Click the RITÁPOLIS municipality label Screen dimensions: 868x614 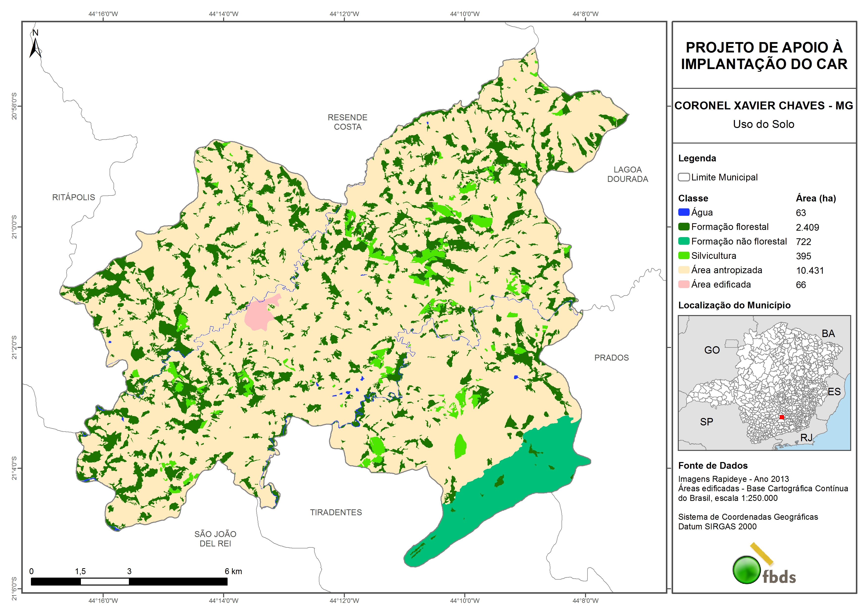(x=73, y=197)
